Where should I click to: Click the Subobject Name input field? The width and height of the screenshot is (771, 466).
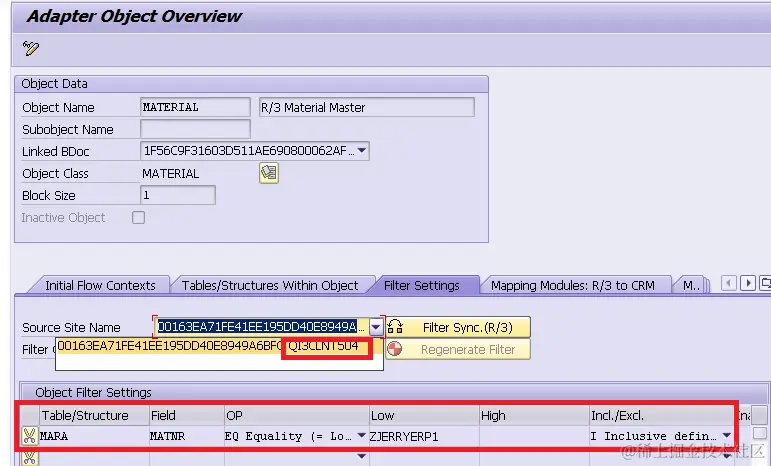click(x=195, y=129)
